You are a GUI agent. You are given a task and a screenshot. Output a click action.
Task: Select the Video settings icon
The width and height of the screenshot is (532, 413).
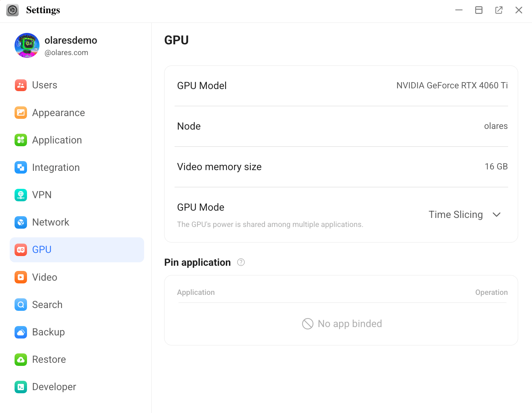(21, 277)
